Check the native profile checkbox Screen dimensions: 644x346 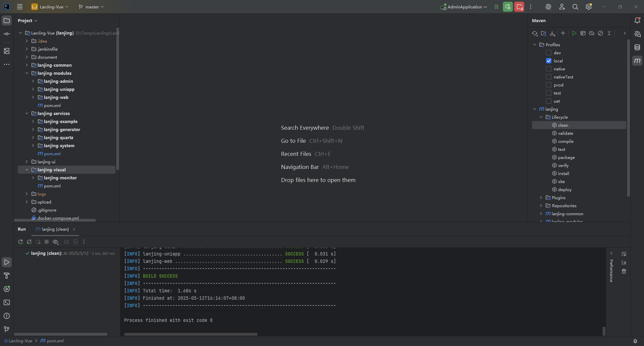point(549,69)
